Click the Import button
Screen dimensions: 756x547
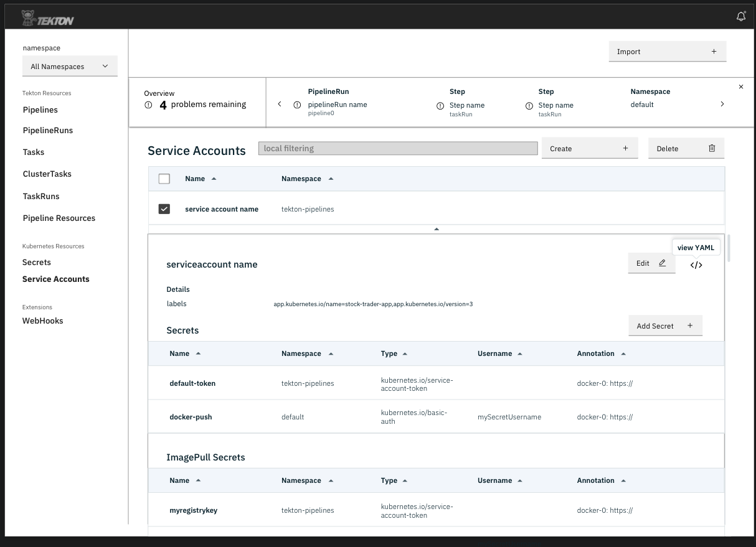(x=667, y=51)
